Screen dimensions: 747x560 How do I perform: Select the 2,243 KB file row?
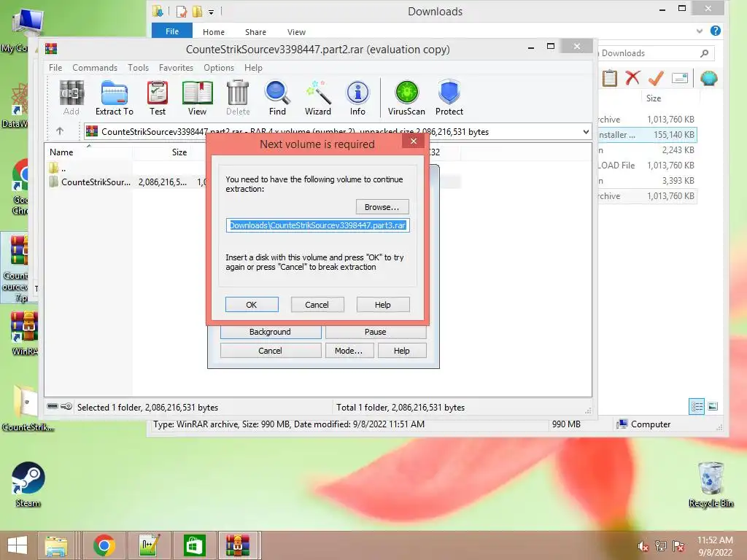click(x=647, y=150)
